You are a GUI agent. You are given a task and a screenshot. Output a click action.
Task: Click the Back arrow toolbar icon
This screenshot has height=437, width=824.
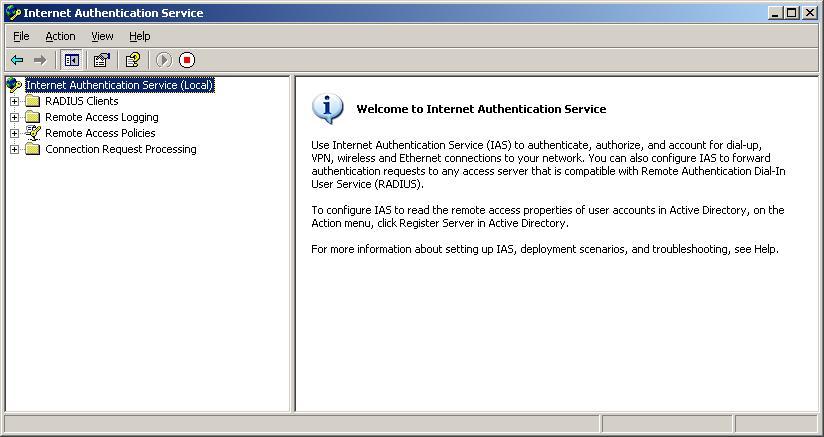click(x=17, y=60)
